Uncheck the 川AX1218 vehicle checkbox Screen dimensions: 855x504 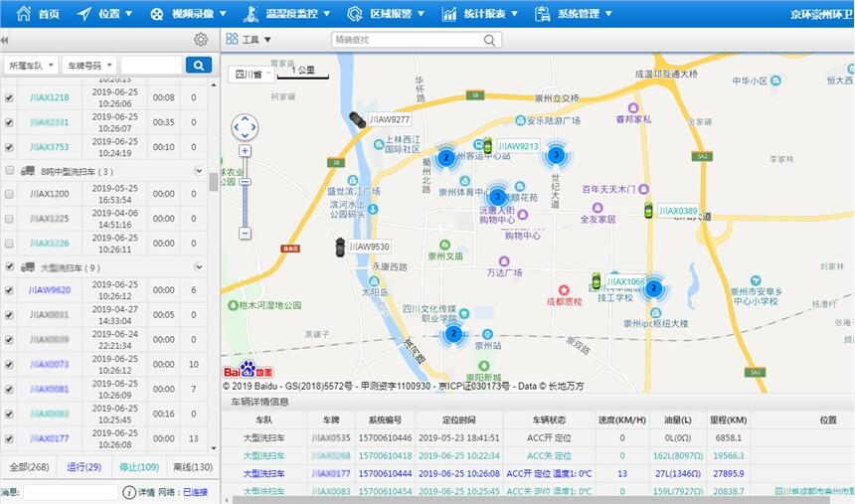9,97
